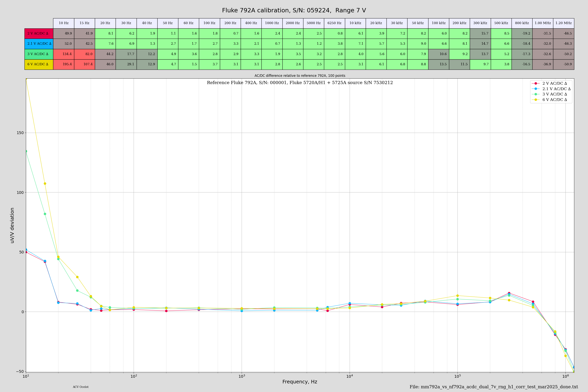The height and width of the screenshot is (392, 588).
Task: Select the '42.5' table cell
Action: click(84, 44)
